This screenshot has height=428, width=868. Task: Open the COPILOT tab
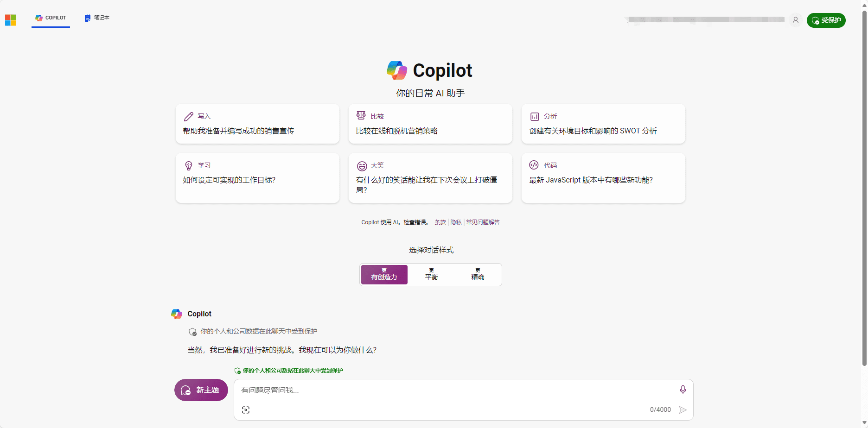coord(51,18)
